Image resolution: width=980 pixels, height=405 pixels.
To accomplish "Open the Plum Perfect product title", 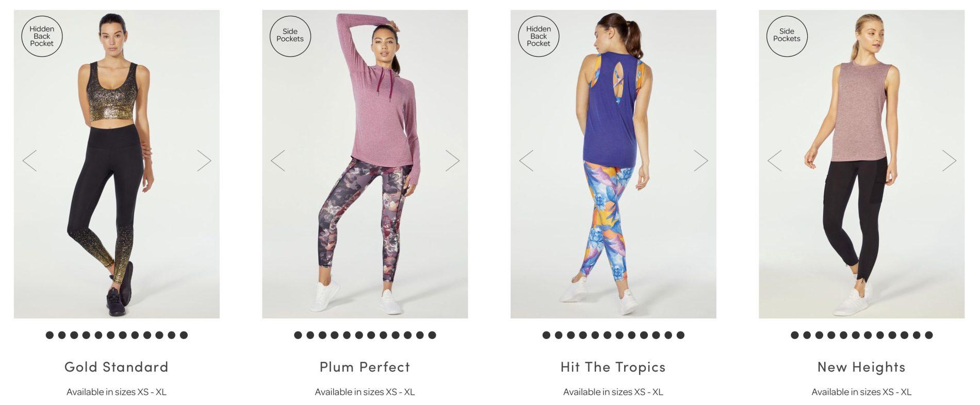I will [x=365, y=367].
